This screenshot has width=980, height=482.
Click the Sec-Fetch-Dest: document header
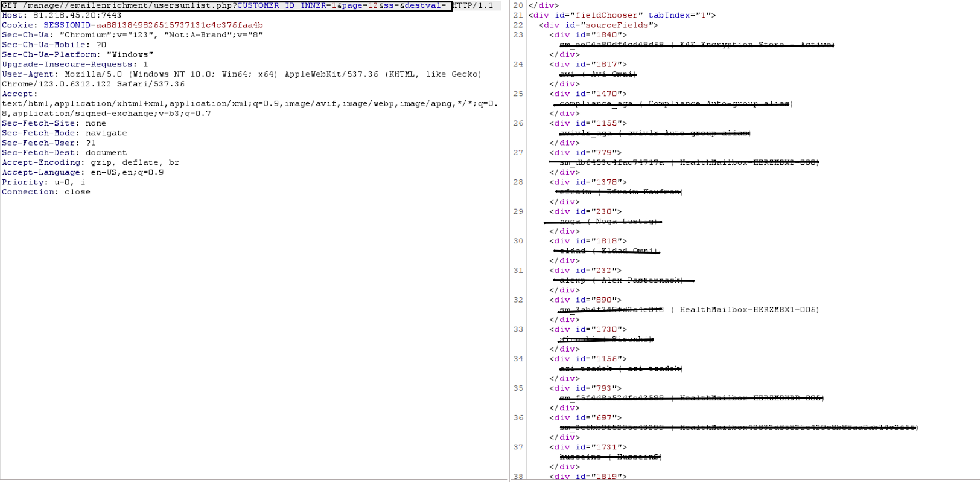point(65,153)
